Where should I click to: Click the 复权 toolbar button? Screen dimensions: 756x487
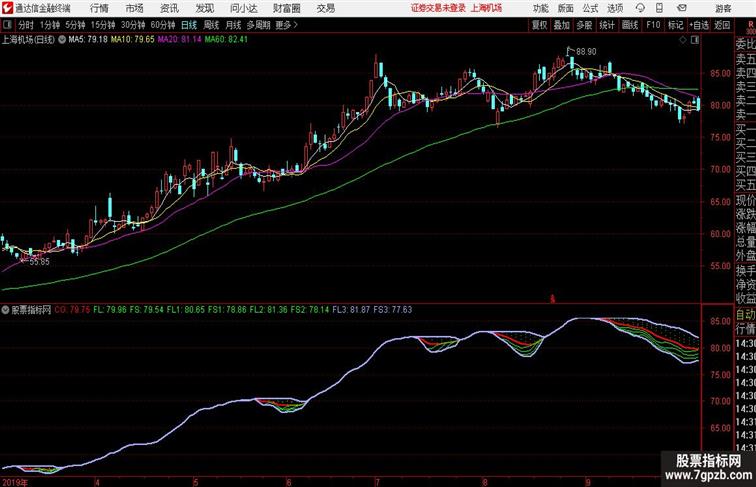pos(540,25)
